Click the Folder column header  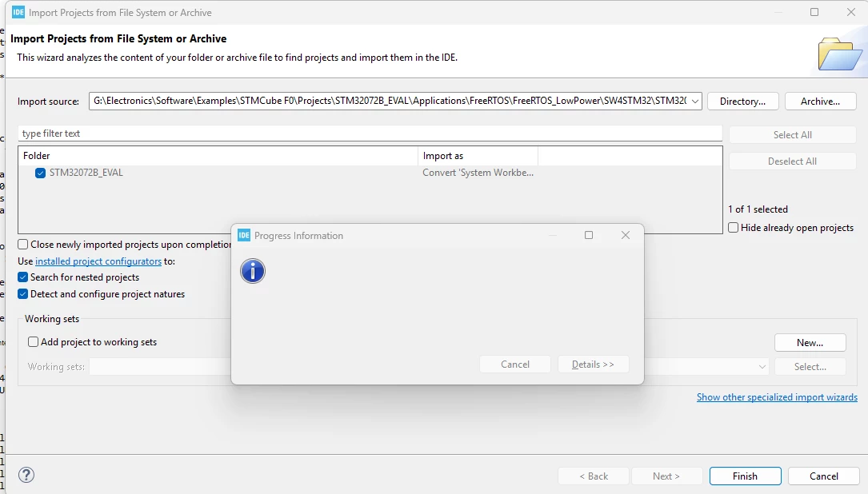(218, 156)
